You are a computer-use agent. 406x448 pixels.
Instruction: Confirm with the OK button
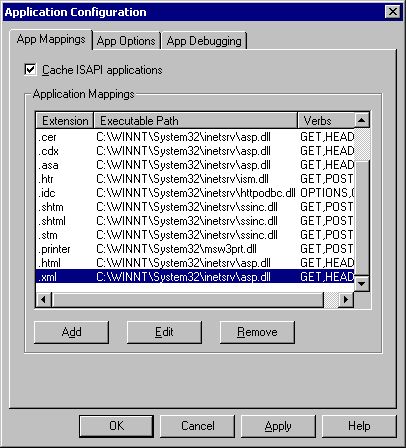pyautogui.click(x=116, y=426)
